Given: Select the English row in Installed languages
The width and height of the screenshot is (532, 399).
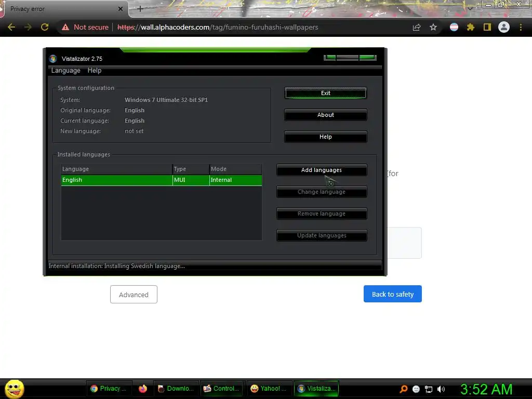Looking at the screenshot, I should pyautogui.click(x=162, y=180).
